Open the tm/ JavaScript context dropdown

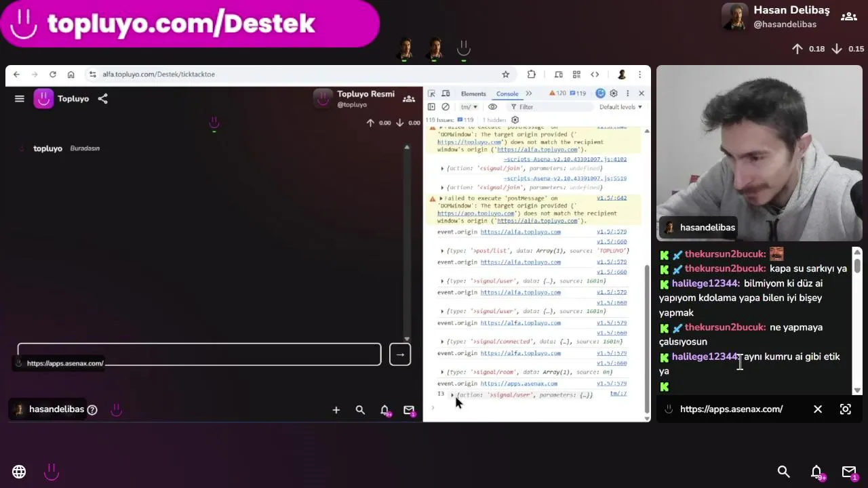click(x=469, y=107)
